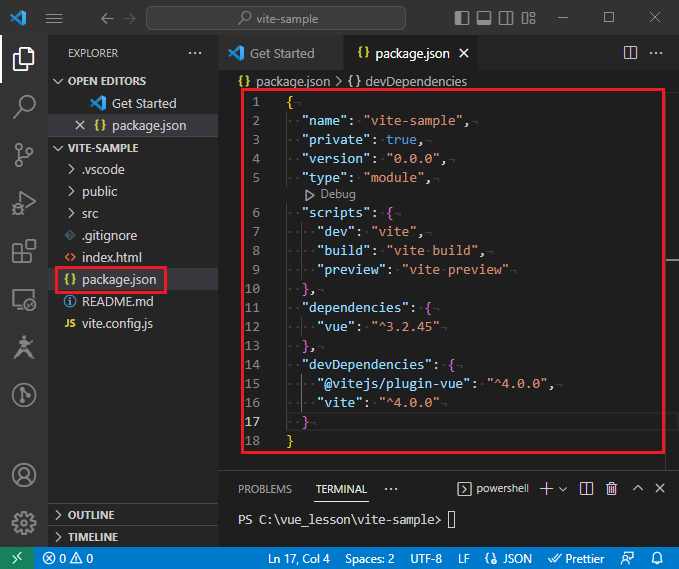This screenshot has width=679, height=569.
Task: Open the Run and Debug view
Action: click(23, 203)
